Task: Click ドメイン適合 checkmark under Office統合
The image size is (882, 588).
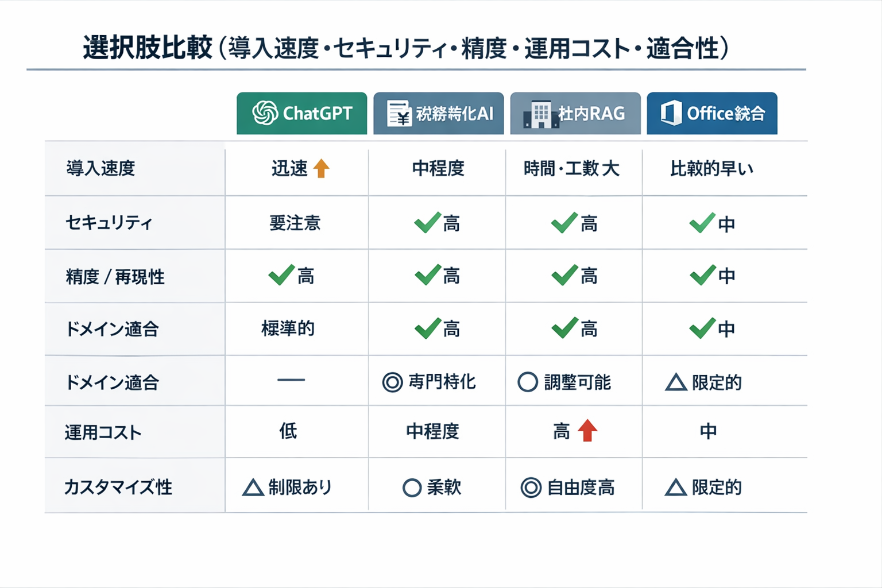Action: pyautogui.click(x=702, y=328)
